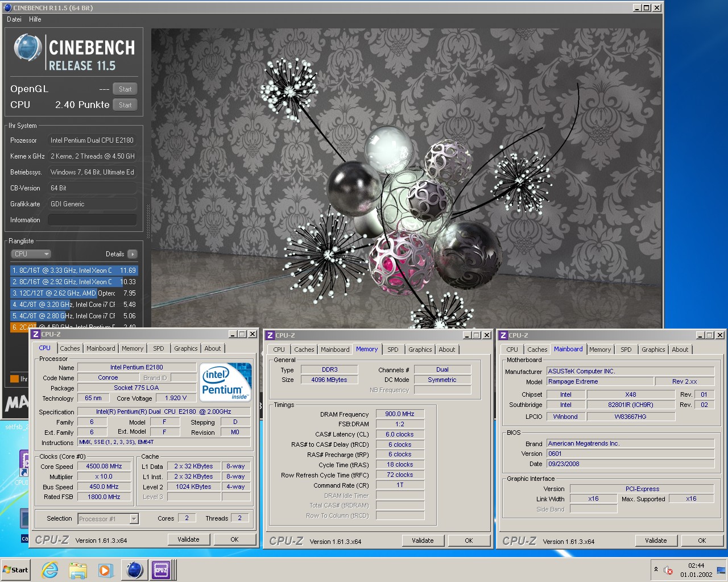Image resolution: width=728 pixels, height=582 pixels.
Task: Open the CPU ranking dropdown
Action: 31,254
